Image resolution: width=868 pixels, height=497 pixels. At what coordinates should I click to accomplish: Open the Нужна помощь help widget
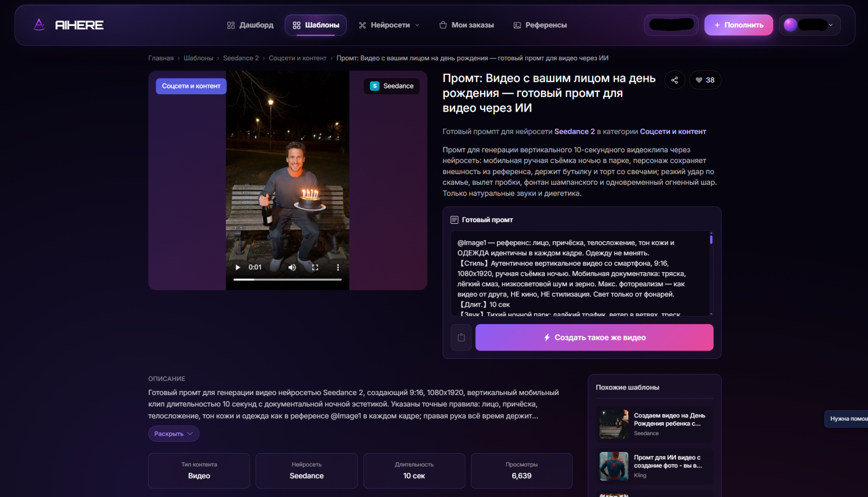click(x=846, y=419)
